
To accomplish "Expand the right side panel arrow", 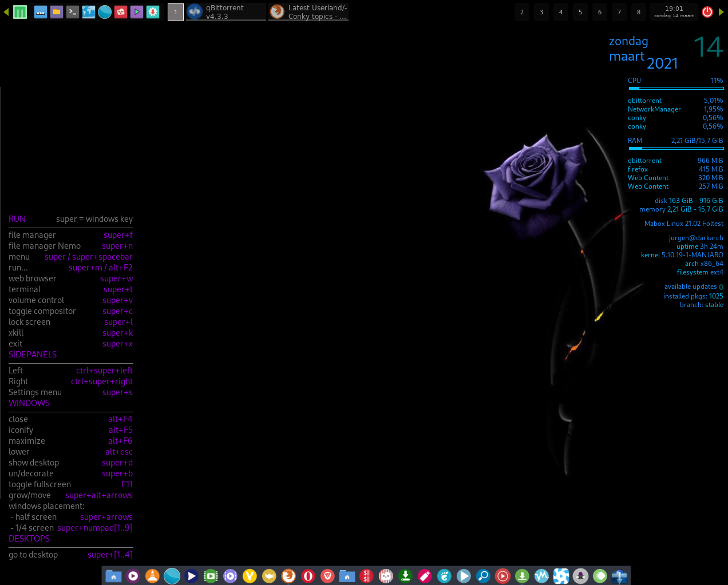I will [x=721, y=12].
